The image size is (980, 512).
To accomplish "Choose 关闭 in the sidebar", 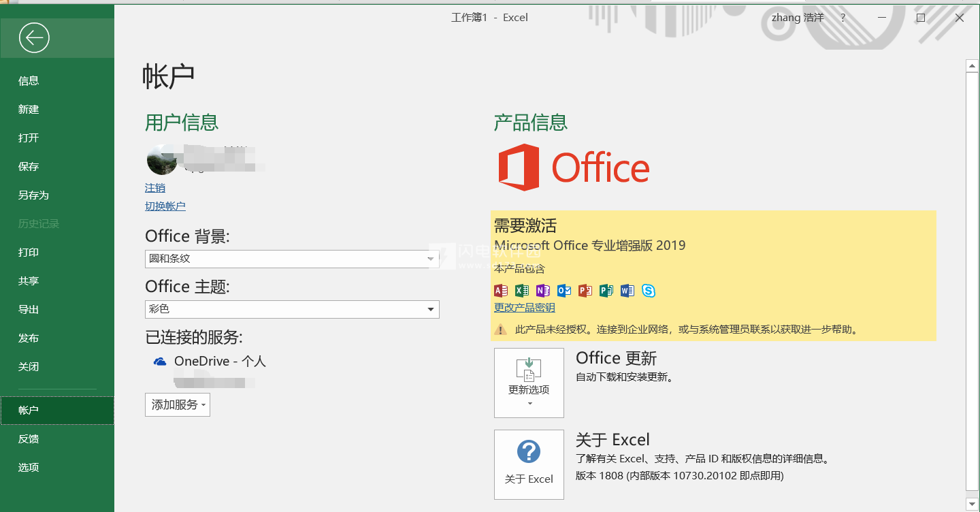I will 57,366.
